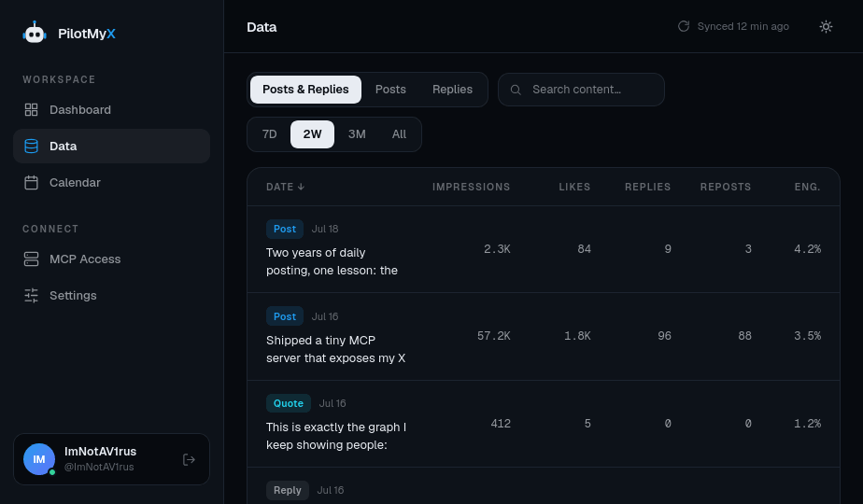
Task: Click the ImNotAV1rus username
Action: (x=100, y=452)
